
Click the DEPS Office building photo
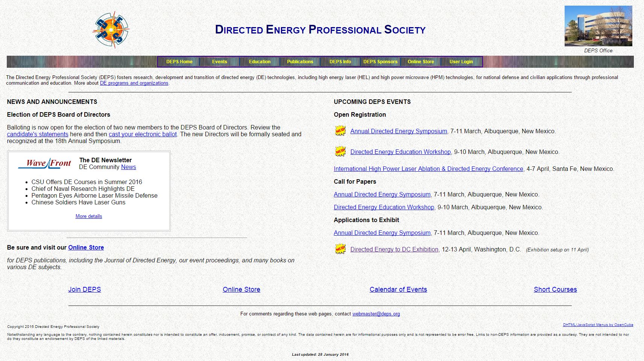(598, 26)
